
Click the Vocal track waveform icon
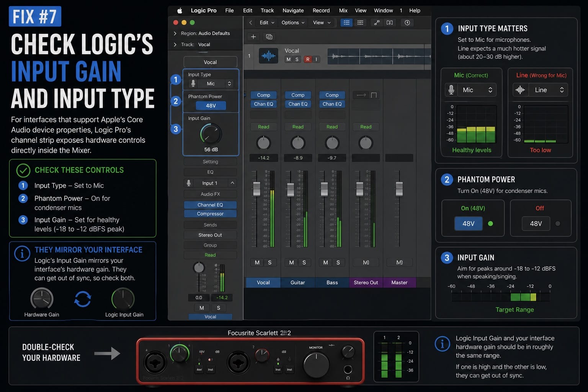coord(268,56)
